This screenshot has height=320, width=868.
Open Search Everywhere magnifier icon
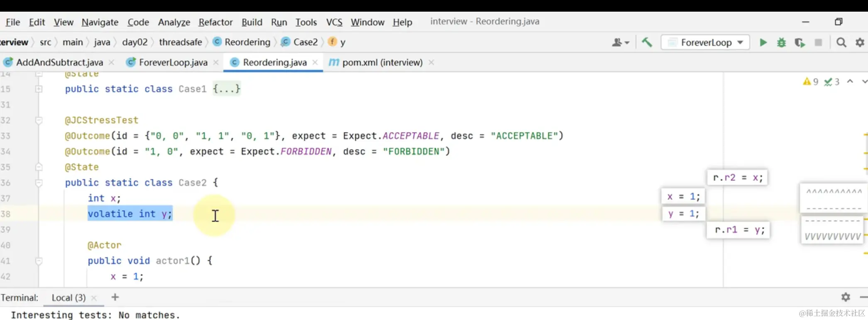841,42
